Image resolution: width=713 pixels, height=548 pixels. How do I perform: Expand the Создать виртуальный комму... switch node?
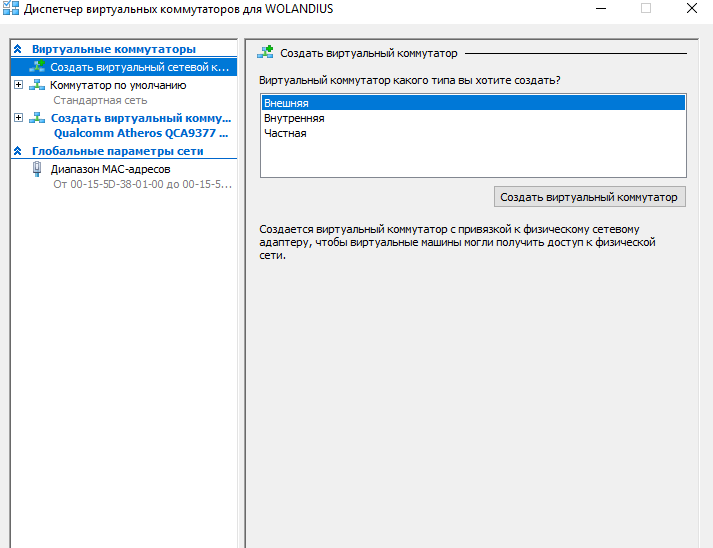coord(18,117)
